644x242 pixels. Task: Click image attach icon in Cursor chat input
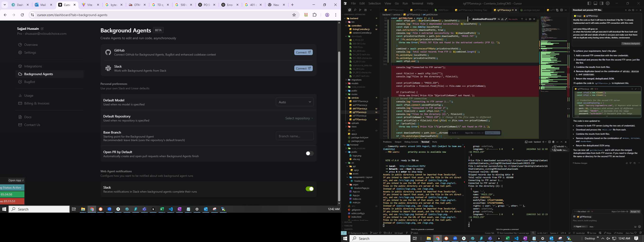tap(635, 227)
